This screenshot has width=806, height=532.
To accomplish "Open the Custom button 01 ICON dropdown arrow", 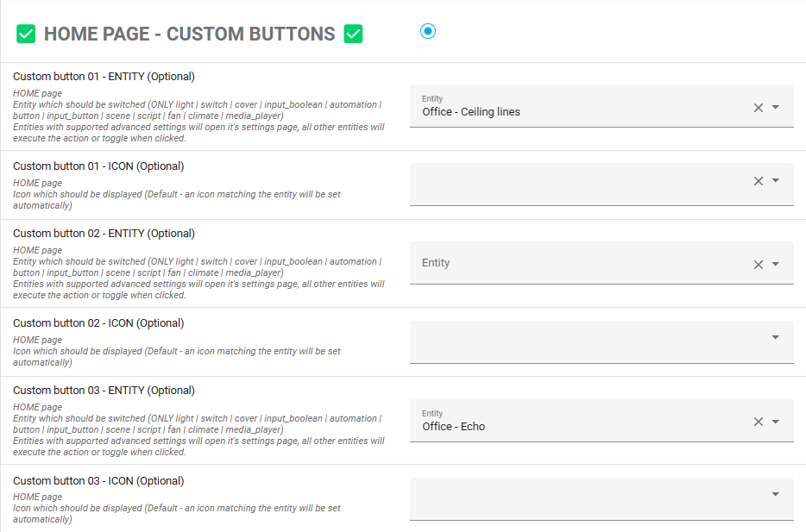I will tap(776, 181).
